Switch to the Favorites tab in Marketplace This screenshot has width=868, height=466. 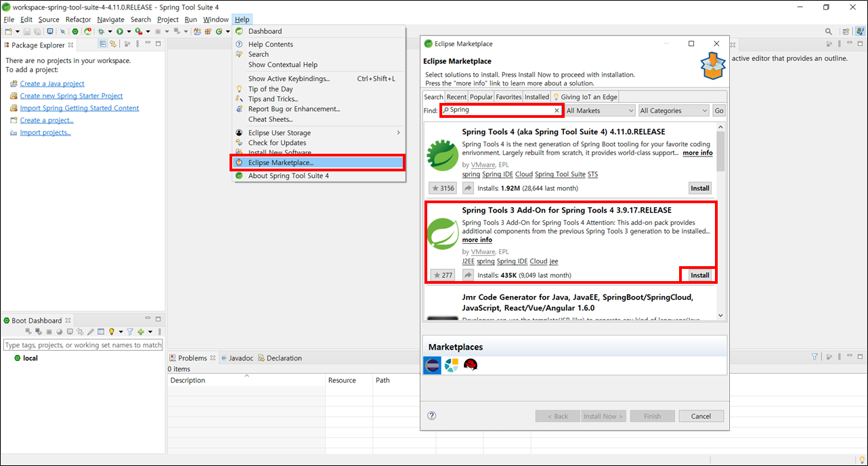tap(508, 97)
